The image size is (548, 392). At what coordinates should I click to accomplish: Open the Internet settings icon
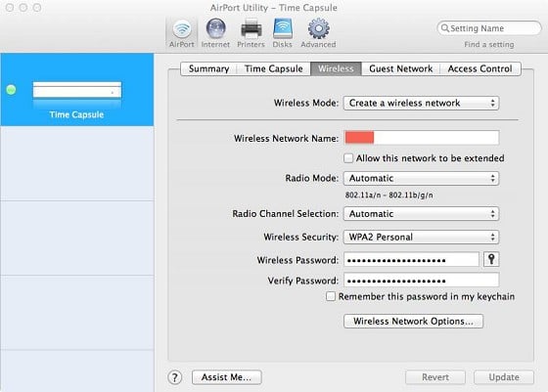click(215, 33)
